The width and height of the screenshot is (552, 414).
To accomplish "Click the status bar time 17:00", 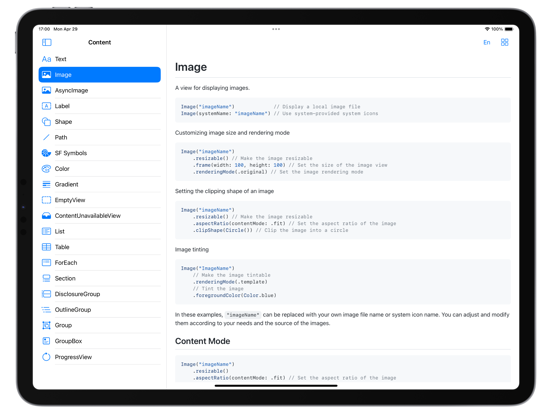I will [x=44, y=29].
